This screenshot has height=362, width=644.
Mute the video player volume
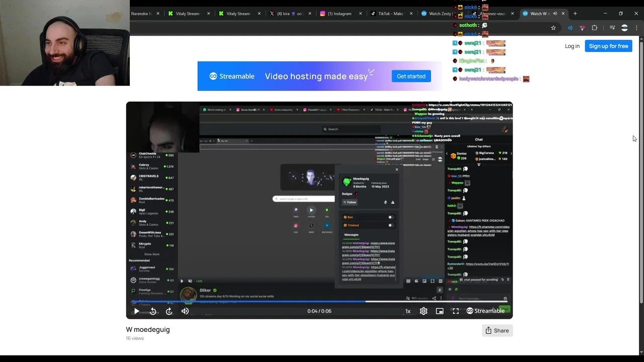[185, 311]
